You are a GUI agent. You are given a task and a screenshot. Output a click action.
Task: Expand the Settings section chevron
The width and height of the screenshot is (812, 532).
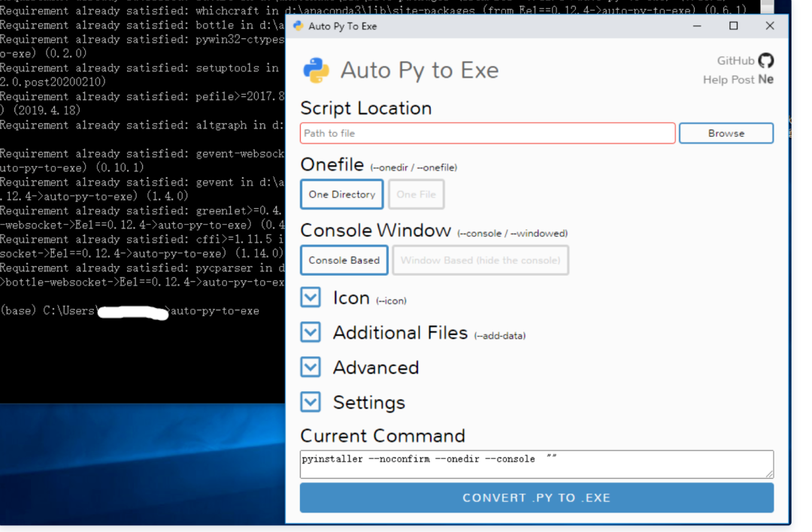pos(311,402)
